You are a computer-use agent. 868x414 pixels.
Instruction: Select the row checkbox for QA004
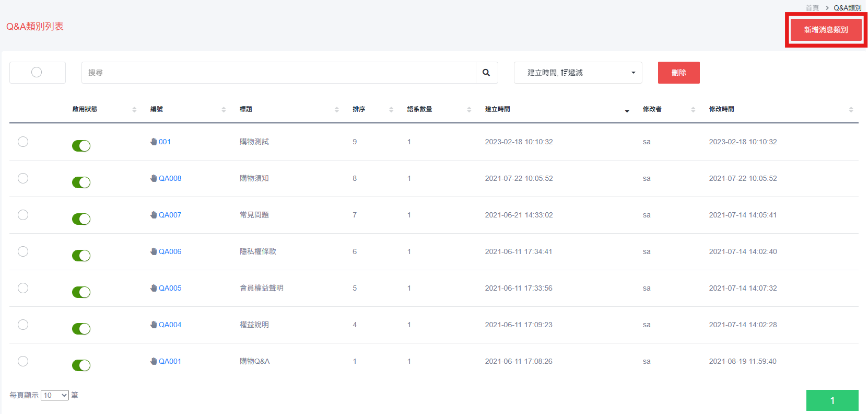(x=23, y=325)
